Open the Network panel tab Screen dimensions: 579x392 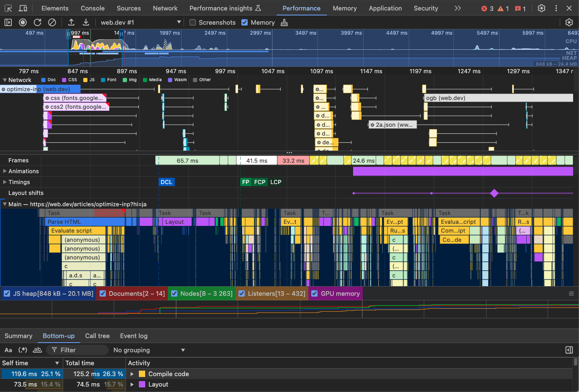click(x=165, y=8)
